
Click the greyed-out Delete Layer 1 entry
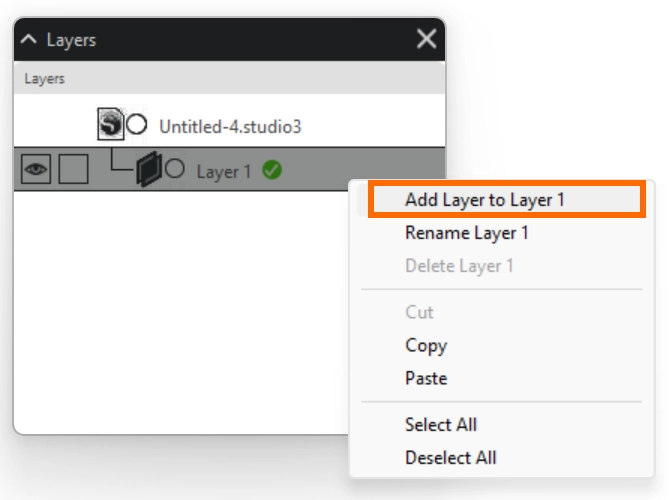click(x=459, y=266)
